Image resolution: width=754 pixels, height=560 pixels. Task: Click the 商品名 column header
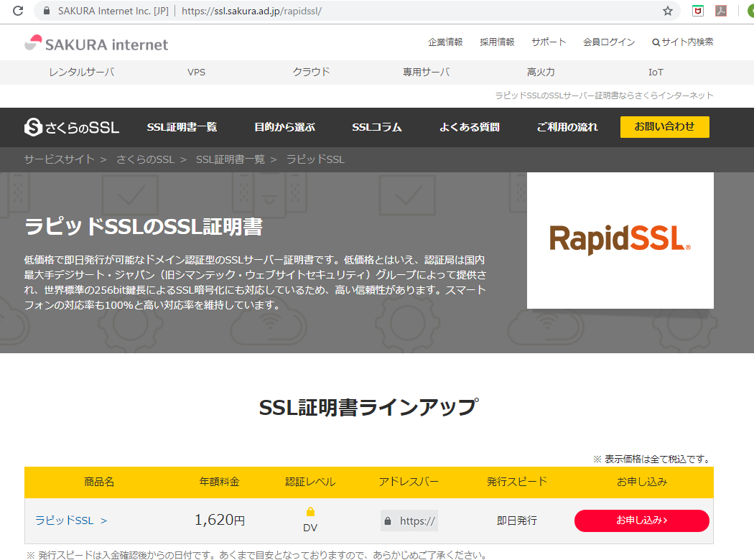point(99,482)
